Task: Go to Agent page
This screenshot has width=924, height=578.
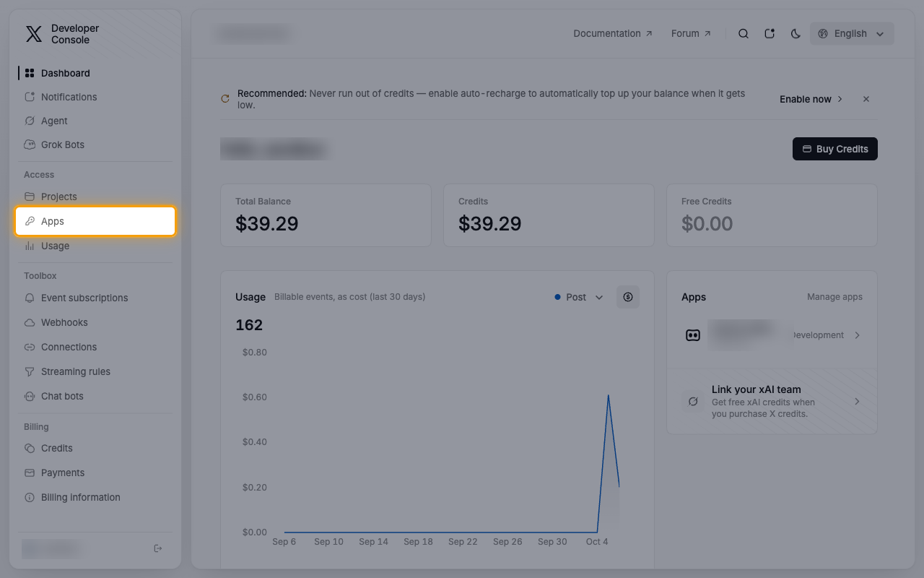Action: (x=95, y=121)
